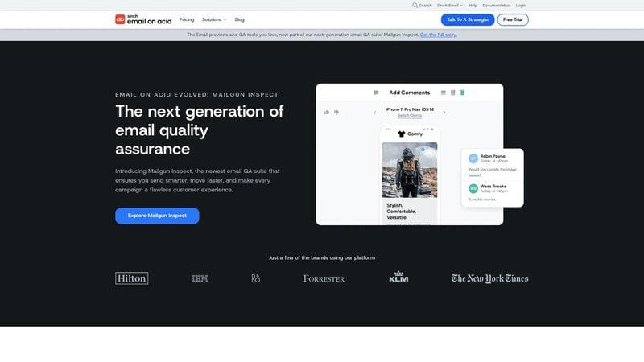Click the thumbs up icon
The image size is (644, 362).
coord(327,113)
